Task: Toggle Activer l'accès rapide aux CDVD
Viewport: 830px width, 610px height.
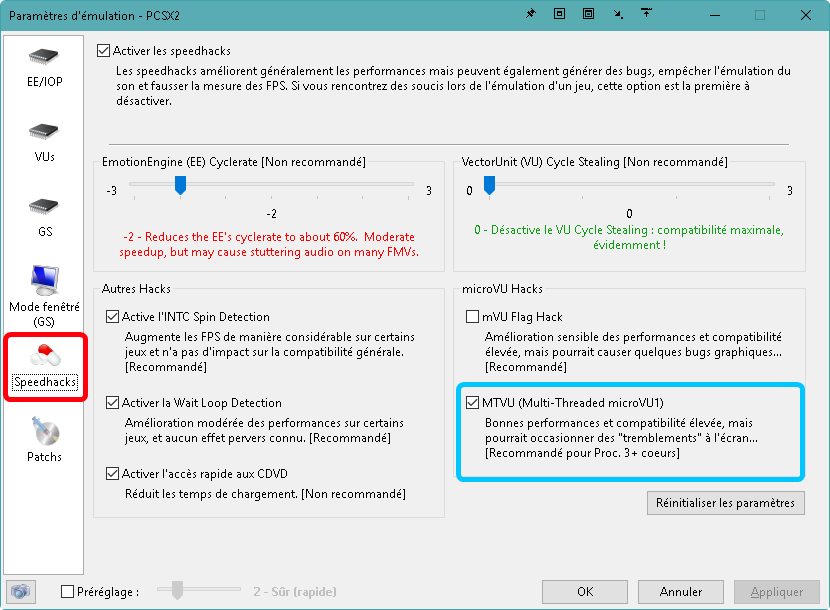Action: click(x=113, y=473)
